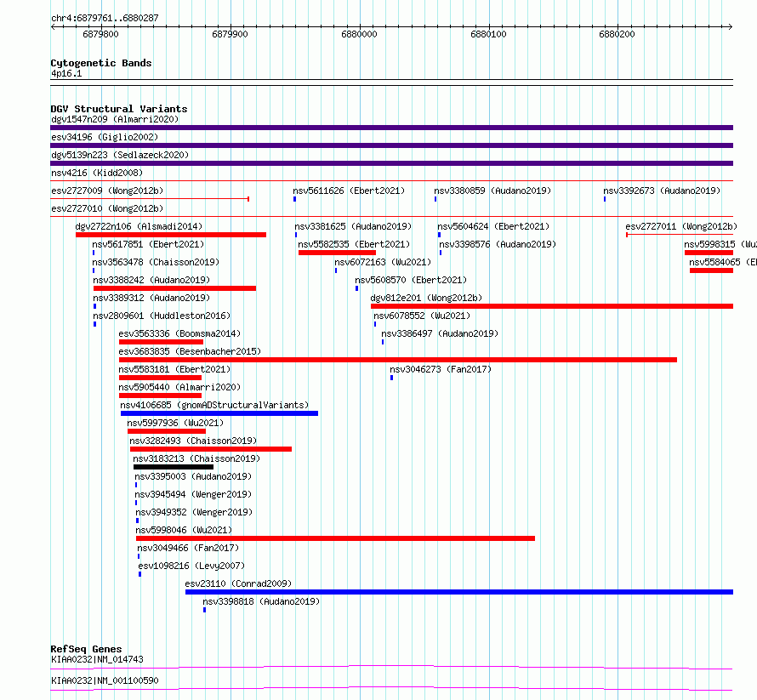Click the 6880200 ruler position label
Screen dimensions: 757x700
(617, 34)
